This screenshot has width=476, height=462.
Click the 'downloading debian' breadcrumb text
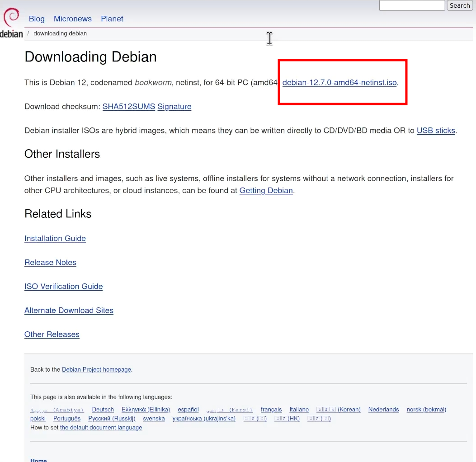click(60, 33)
